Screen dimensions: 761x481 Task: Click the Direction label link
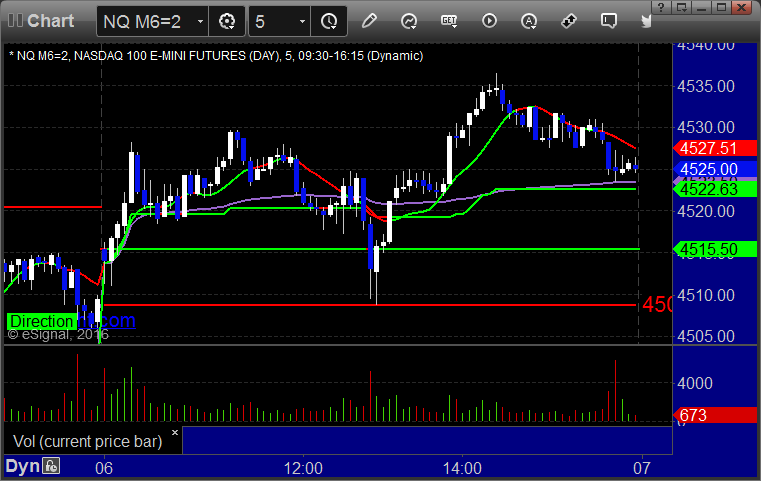42,321
